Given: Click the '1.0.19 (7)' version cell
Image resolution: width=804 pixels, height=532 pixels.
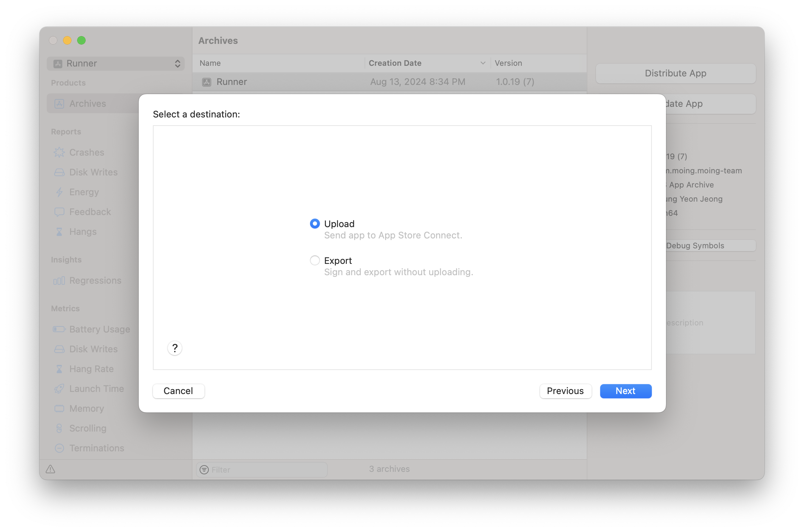Looking at the screenshot, I should [515, 82].
